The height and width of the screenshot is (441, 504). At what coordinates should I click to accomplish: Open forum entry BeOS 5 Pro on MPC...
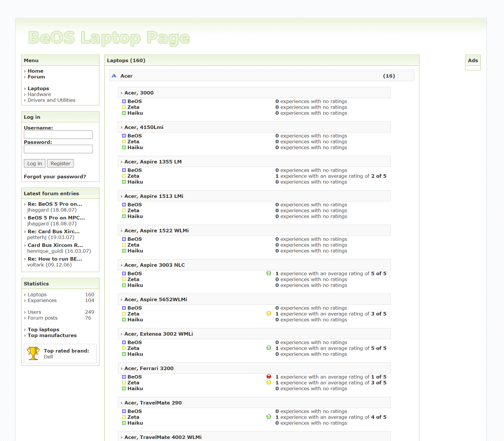pos(56,218)
